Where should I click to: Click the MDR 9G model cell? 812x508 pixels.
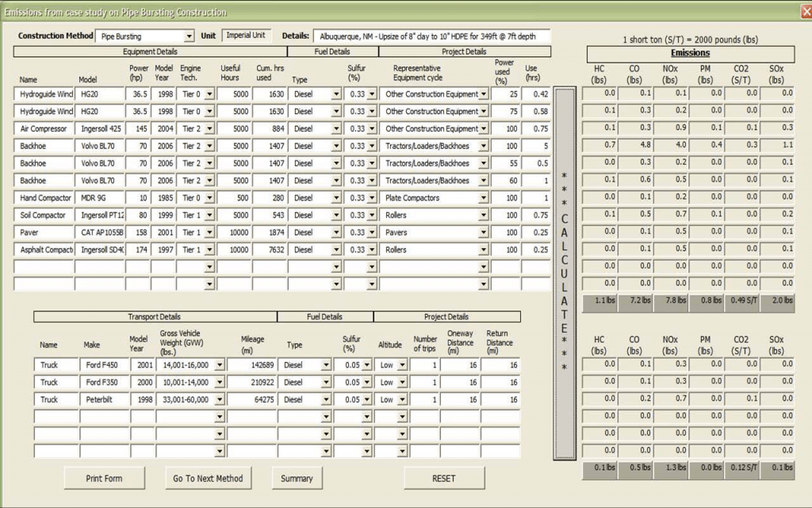tap(100, 198)
